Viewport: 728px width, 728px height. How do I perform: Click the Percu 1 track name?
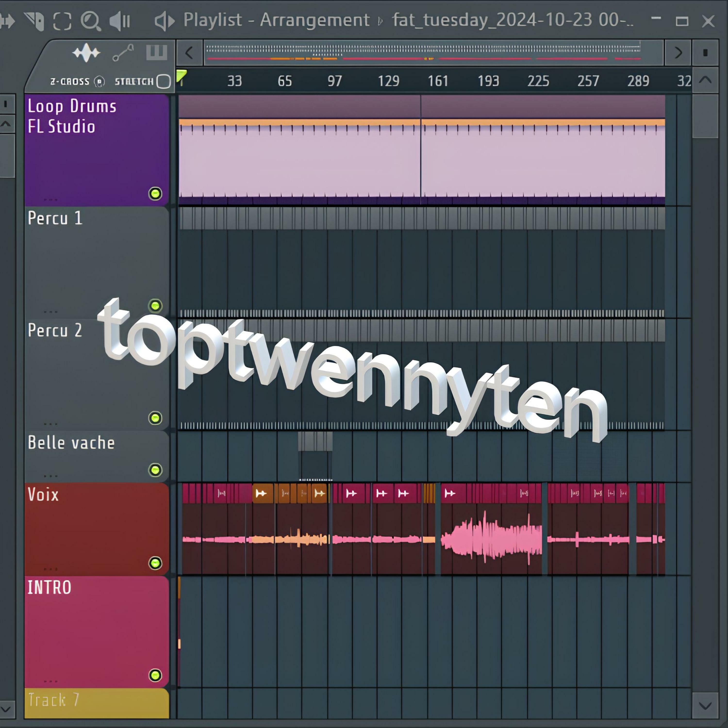click(55, 218)
